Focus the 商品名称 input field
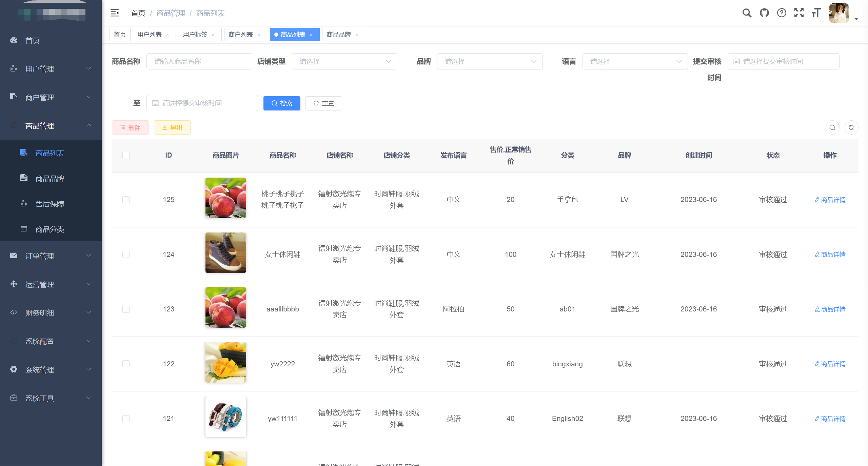The width and height of the screenshot is (868, 466). (199, 61)
